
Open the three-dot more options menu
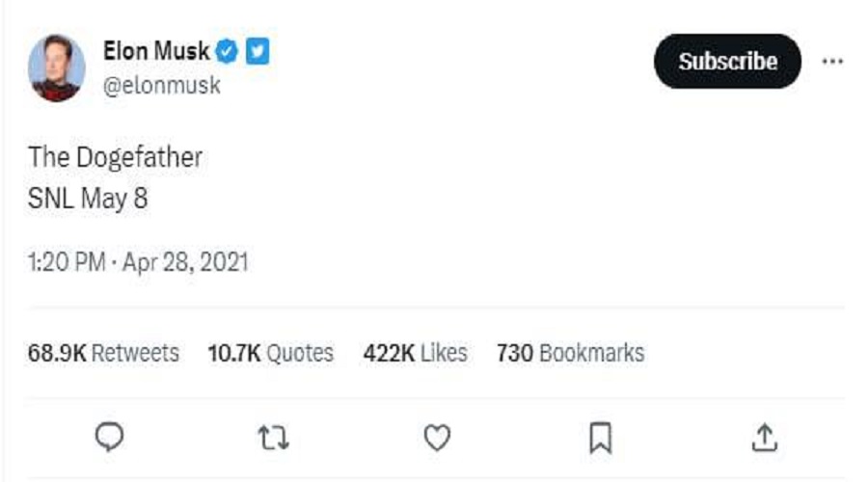pyautogui.click(x=832, y=62)
